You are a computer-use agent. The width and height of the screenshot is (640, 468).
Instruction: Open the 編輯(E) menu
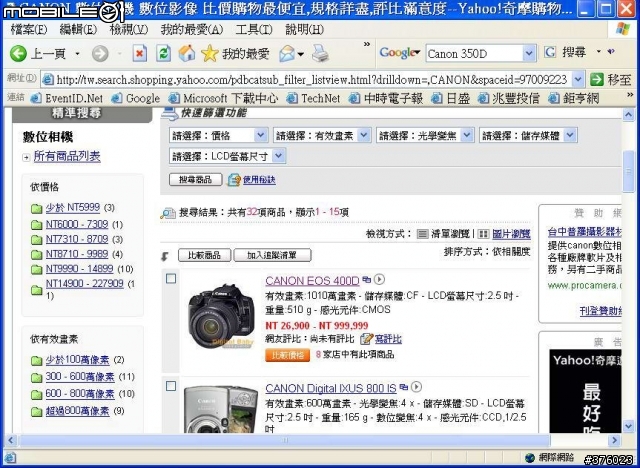coord(78,29)
